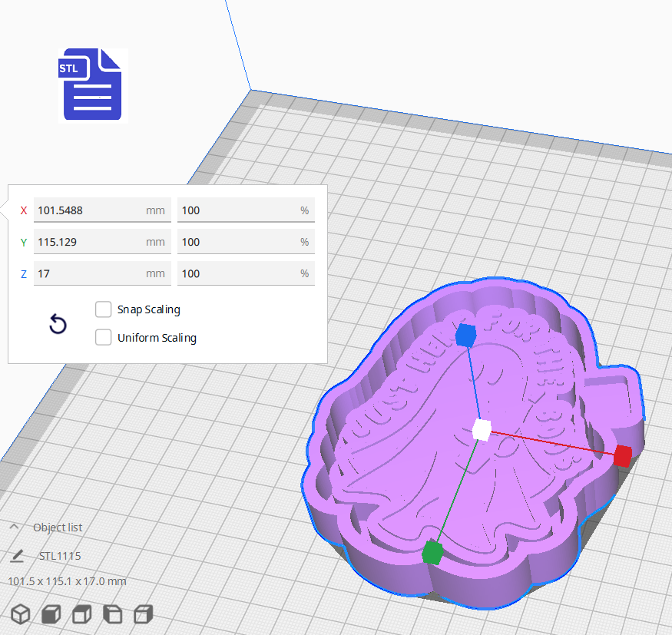Click the reset scale arrow icon

(x=58, y=325)
